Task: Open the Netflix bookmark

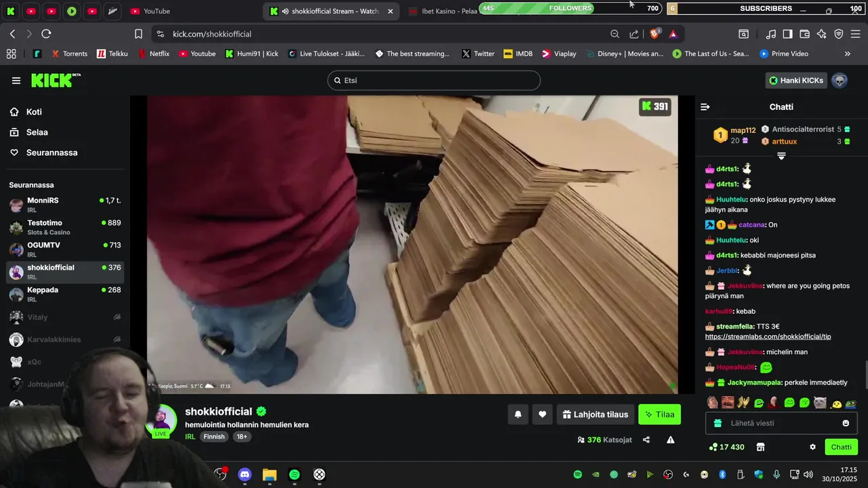Action: click(153, 54)
